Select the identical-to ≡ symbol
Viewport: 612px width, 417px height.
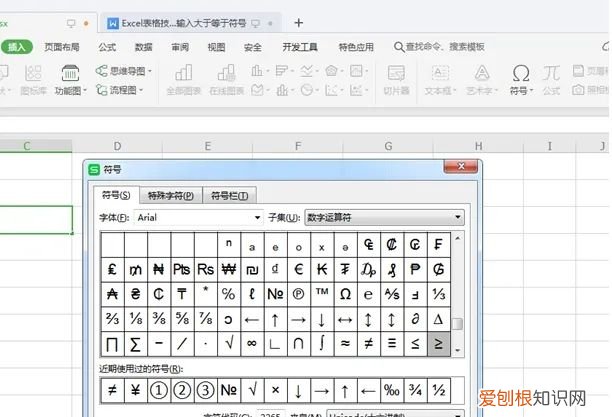tap(392, 344)
